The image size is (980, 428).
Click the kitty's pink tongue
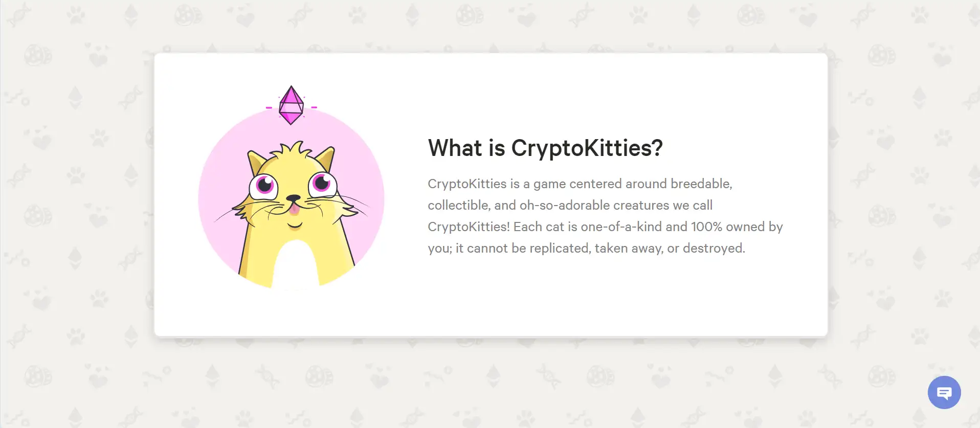pos(294,208)
